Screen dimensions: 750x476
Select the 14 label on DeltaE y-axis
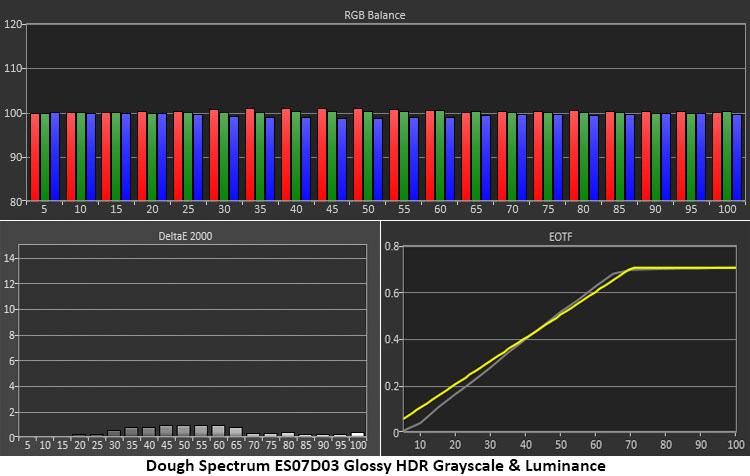click(x=10, y=258)
